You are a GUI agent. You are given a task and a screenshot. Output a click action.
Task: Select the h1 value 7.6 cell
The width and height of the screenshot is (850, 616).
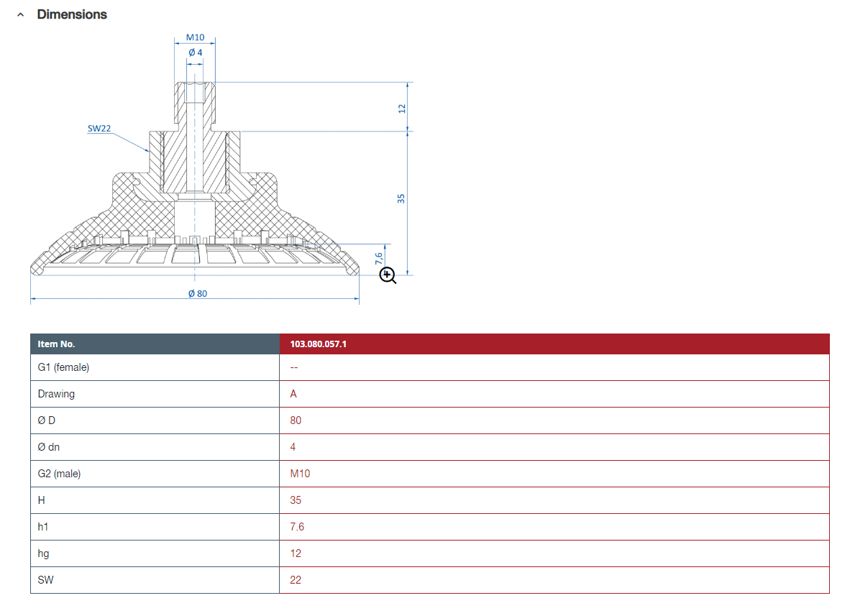(297, 527)
